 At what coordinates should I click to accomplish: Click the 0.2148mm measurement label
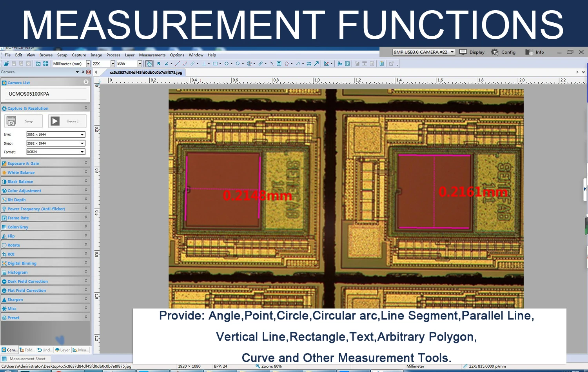258,195
